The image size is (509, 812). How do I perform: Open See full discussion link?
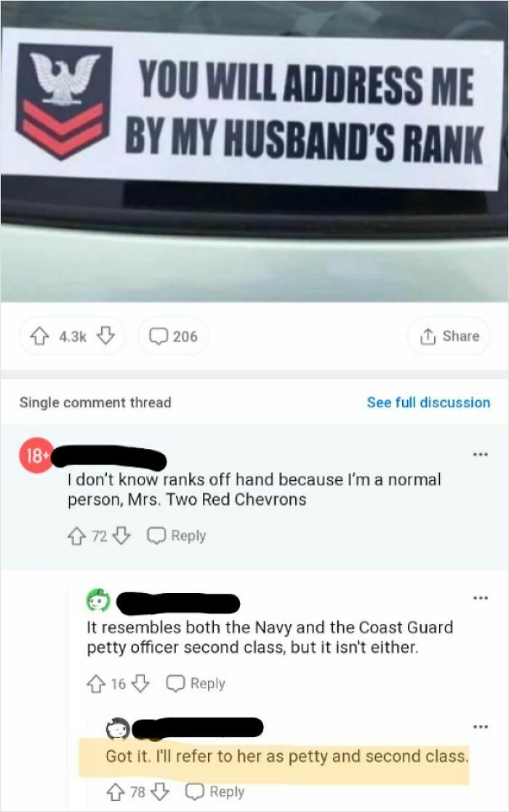tap(428, 402)
